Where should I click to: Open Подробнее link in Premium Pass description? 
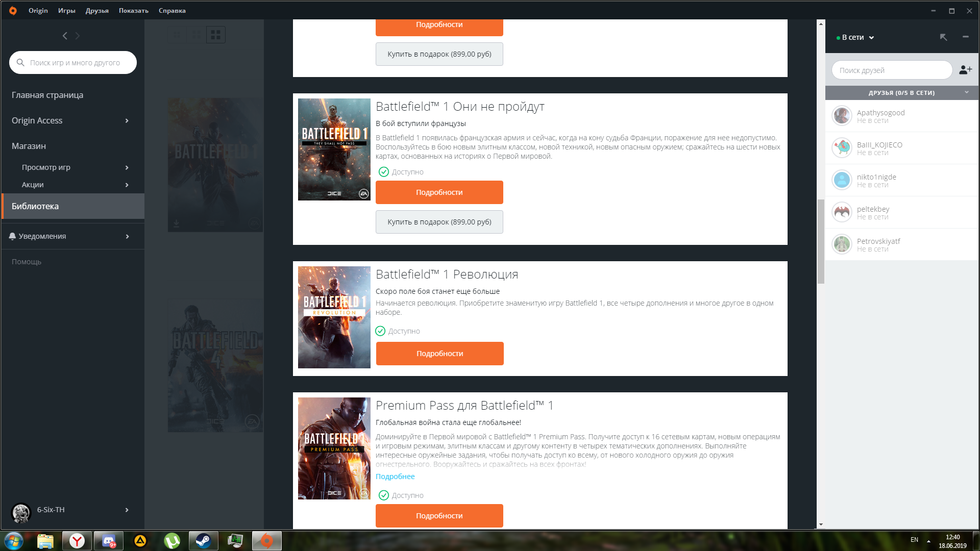(395, 477)
